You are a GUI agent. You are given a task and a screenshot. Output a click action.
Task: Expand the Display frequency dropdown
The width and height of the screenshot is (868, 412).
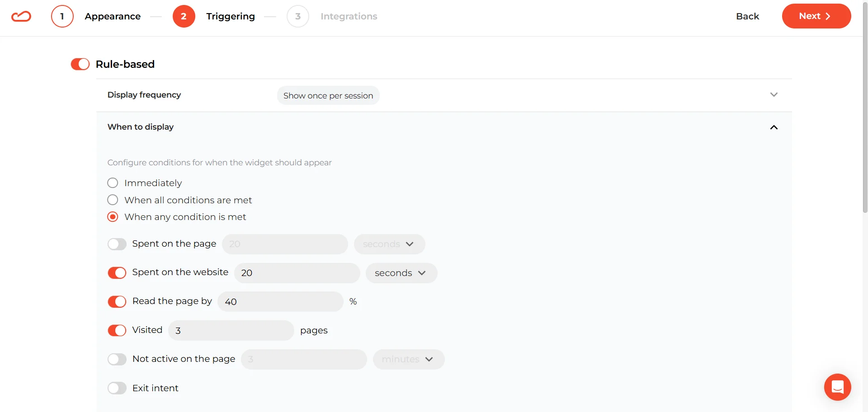coord(774,95)
